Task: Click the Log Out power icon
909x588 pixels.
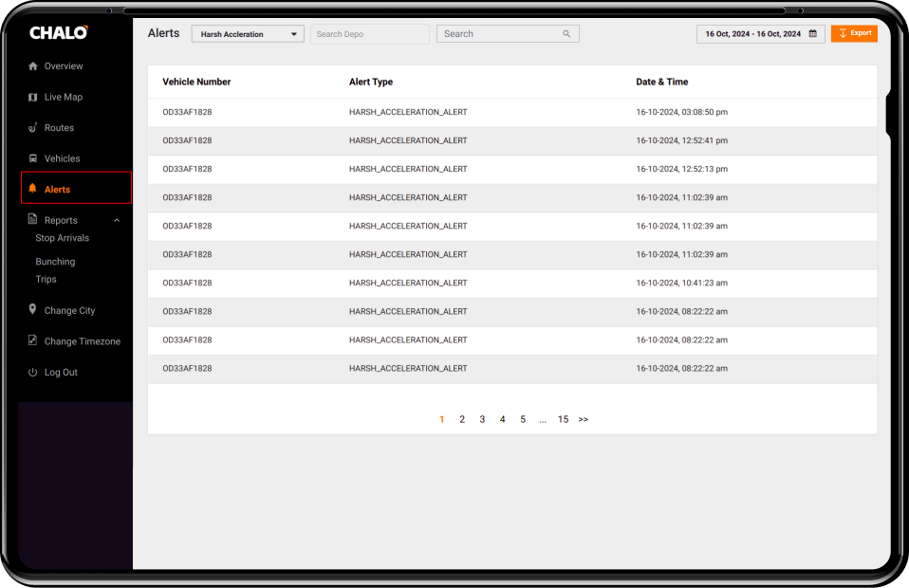Action: pos(33,373)
